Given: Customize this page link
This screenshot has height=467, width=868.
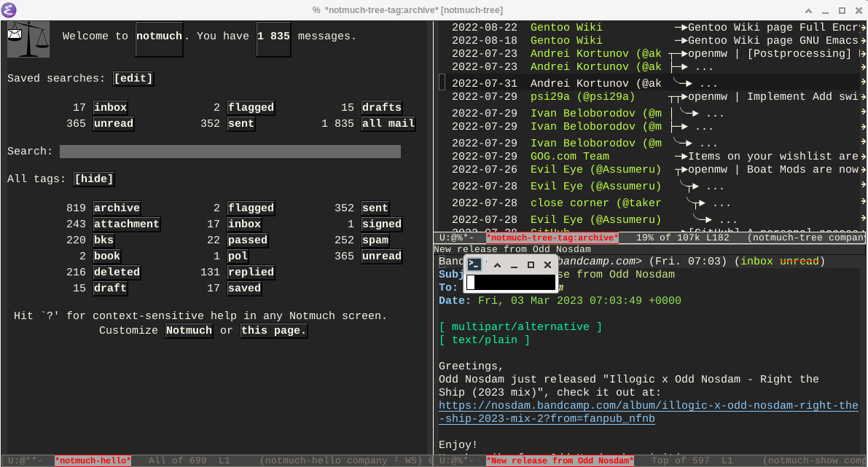Looking at the screenshot, I should coord(273,330).
